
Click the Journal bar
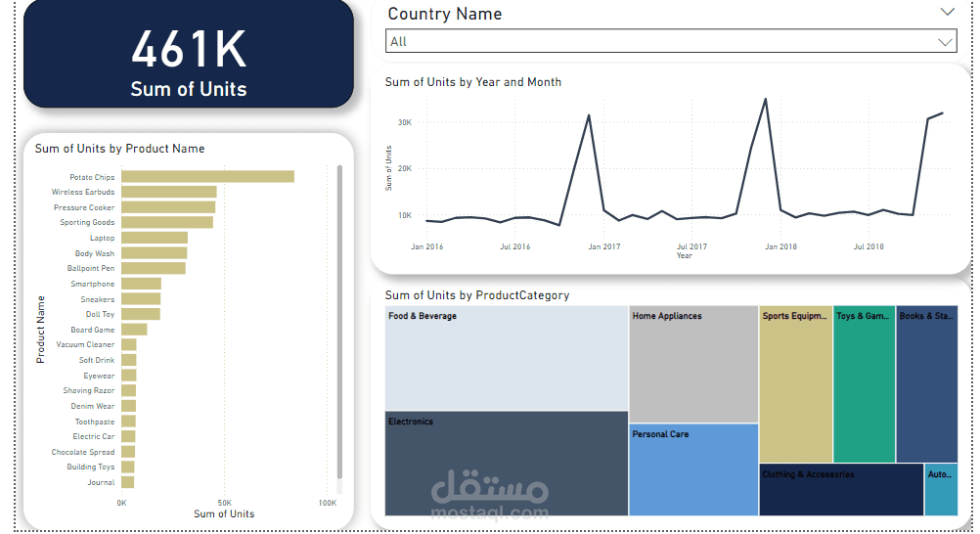click(127, 482)
